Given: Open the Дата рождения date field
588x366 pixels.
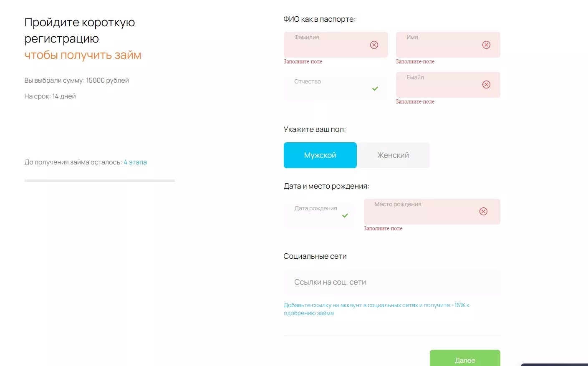Looking at the screenshot, I should 315,216.
